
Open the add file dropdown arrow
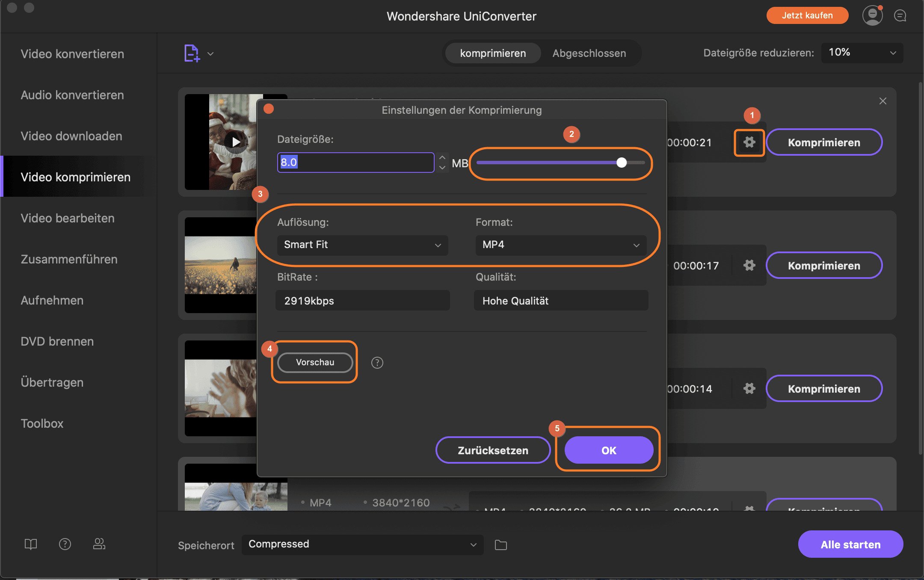tap(210, 54)
